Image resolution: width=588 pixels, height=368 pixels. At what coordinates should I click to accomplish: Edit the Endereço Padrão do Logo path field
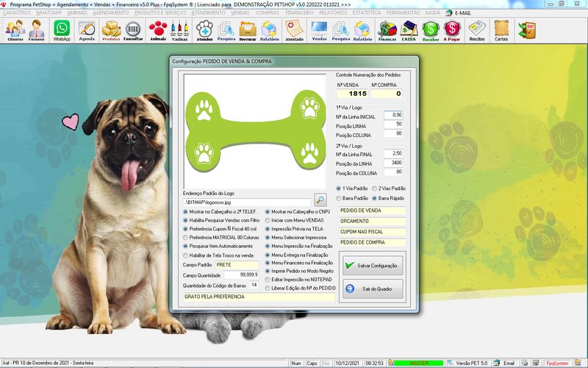tap(247, 202)
